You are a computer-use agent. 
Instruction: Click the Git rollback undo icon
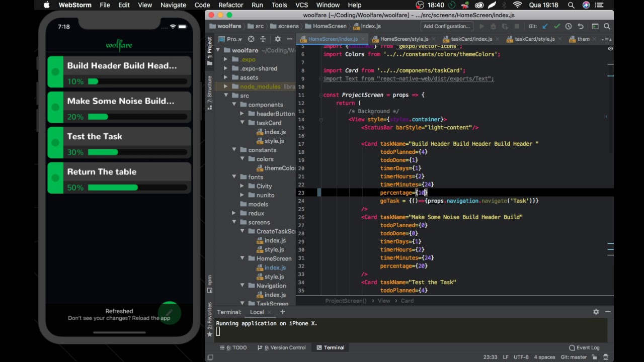[581, 26]
